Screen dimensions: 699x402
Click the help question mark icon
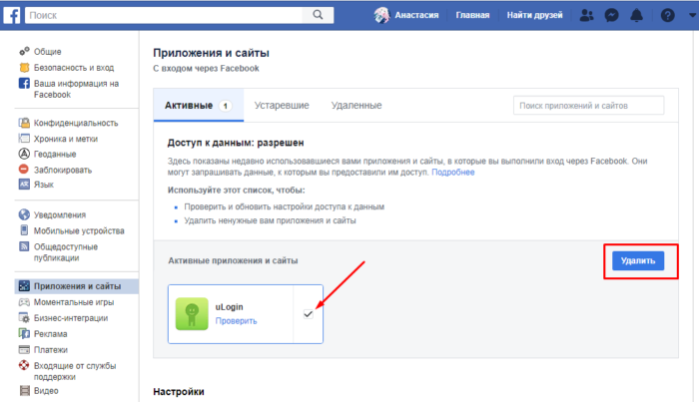667,15
